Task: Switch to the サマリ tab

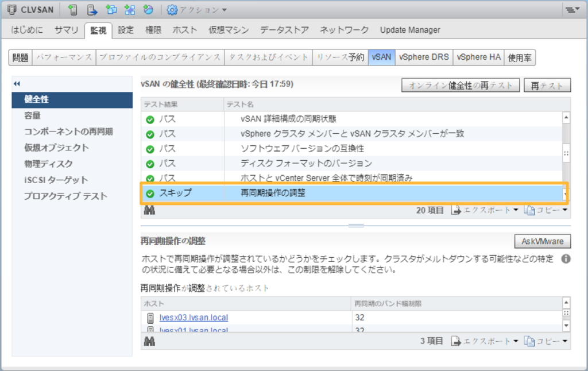Action: tap(67, 30)
